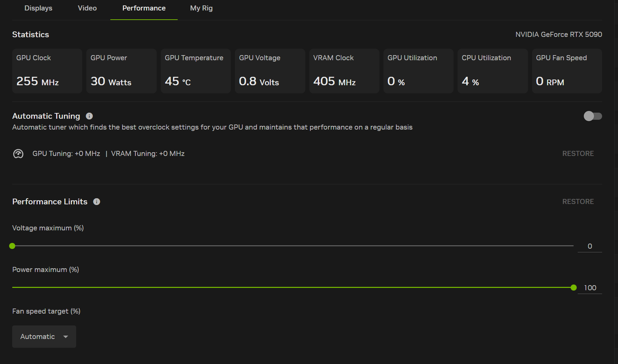
Task: Click the Automatic tuner description text
Action: (212, 127)
